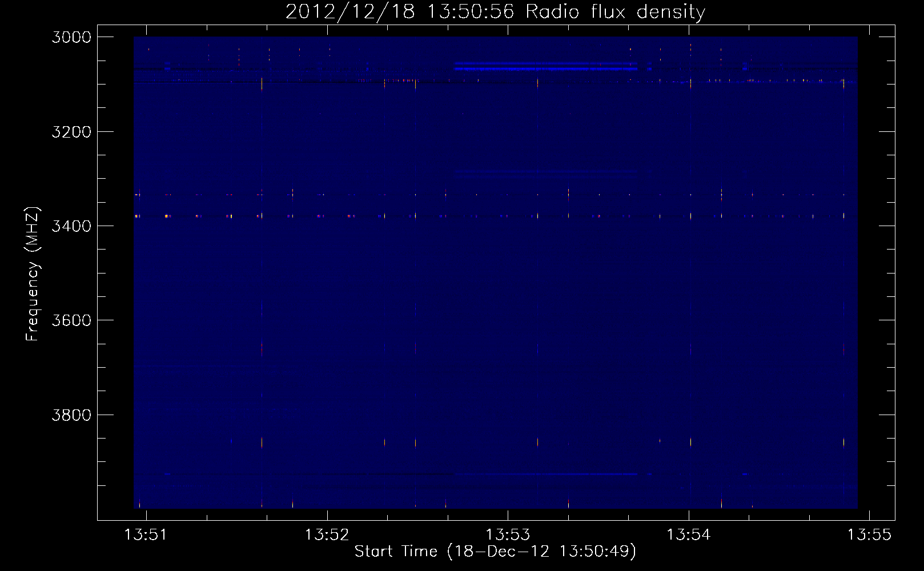The image size is (924, 571).
Task: Click the 3800 frequency tick label
Action: point(71,415)
